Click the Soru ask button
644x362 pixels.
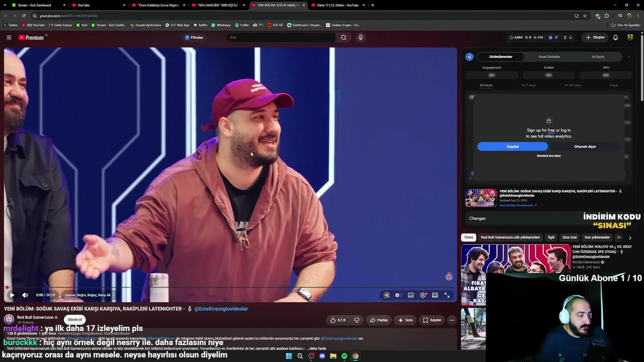[406, 320]
